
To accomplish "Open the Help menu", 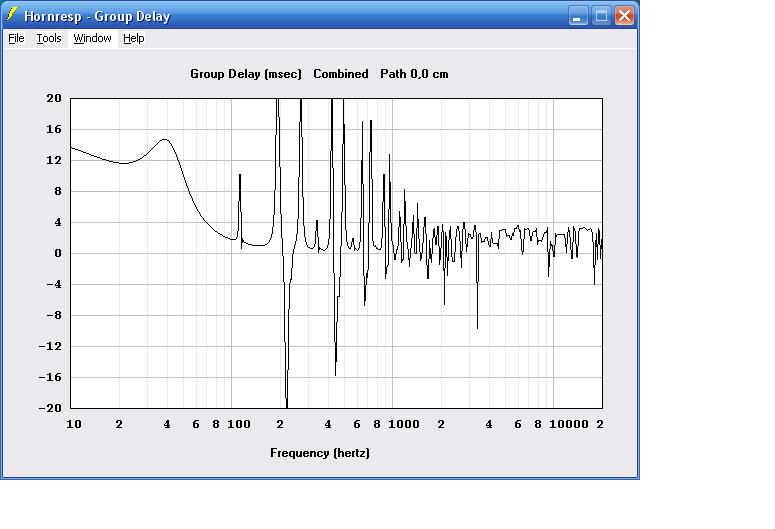I will tap(133, 39).
